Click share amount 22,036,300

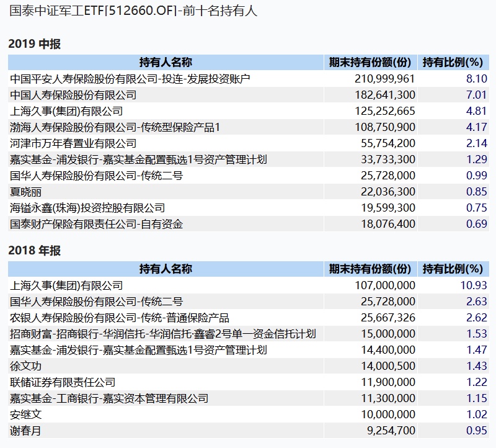tap(388, 192)
